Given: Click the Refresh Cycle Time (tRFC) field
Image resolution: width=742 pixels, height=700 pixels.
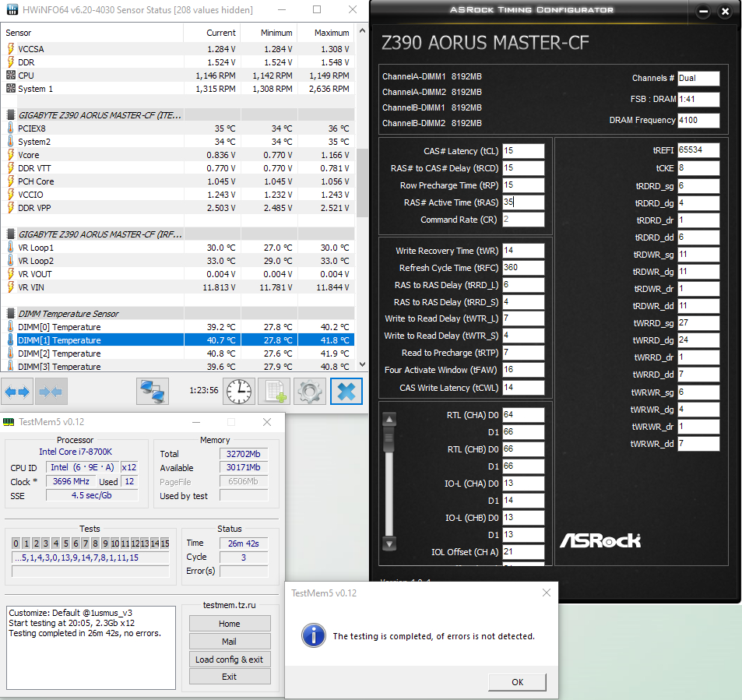Looking at the screenshot, I should (523, 267).
